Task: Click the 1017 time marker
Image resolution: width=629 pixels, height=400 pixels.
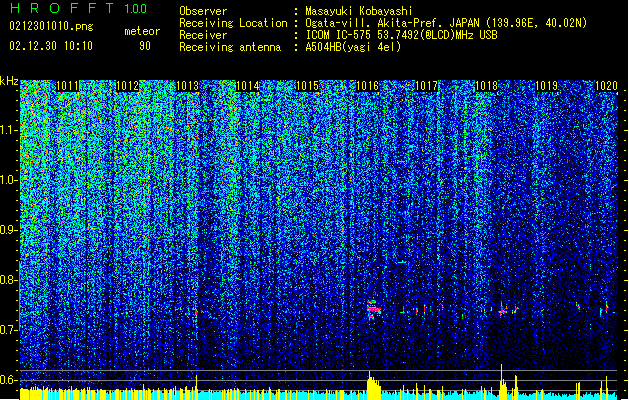Action: click(x=427, y=86)
